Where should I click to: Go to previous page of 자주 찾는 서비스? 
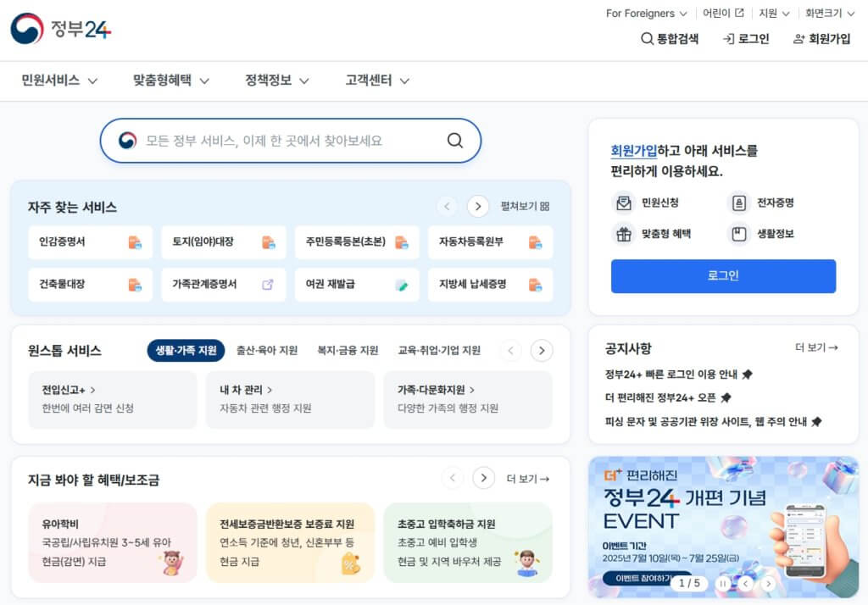point(447,207)
